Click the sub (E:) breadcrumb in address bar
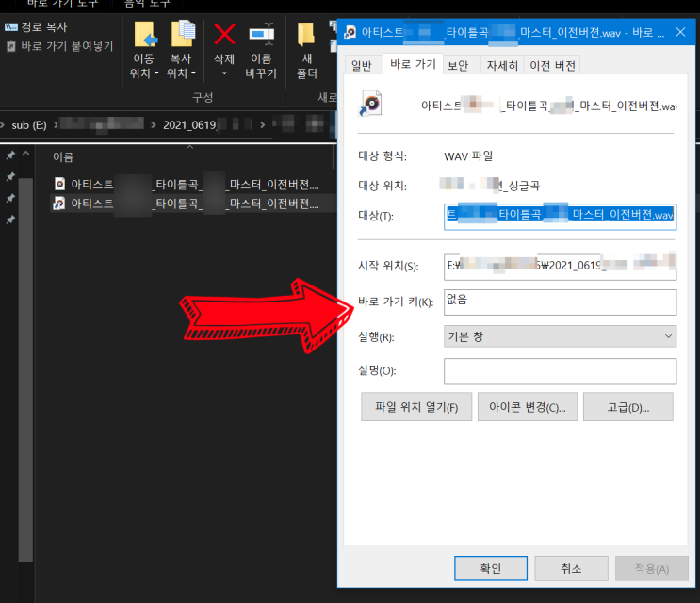 point(29,125)
